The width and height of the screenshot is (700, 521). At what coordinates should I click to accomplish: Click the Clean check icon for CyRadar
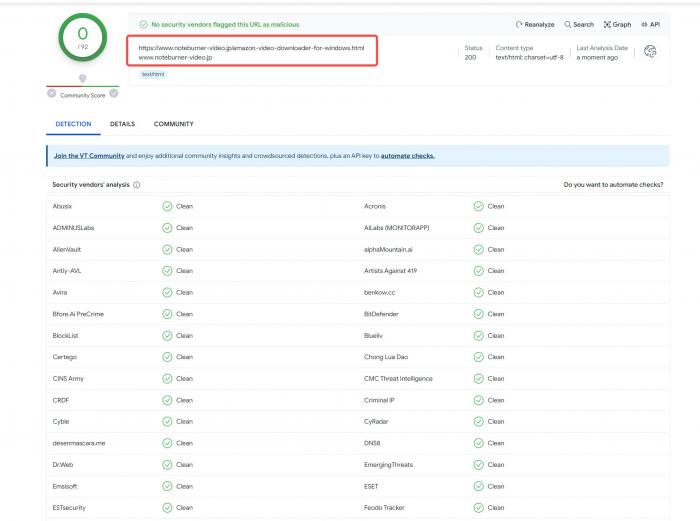pos(479,421)
